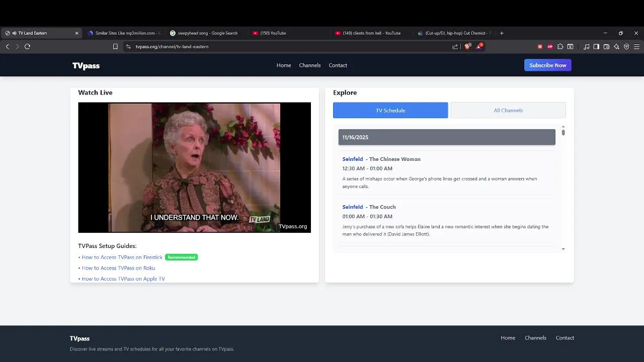This screenshot has height=362, width=644.
Task: Click the footer TVpass logo
Action: click(79, 338)
